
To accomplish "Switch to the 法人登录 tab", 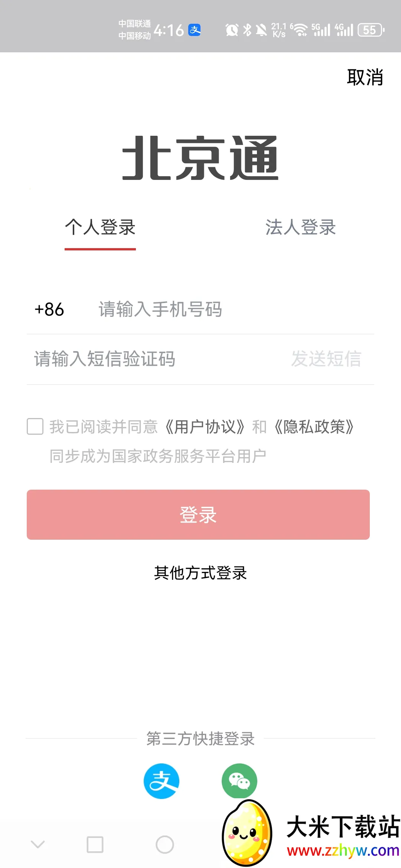I will tap(300, 227).
